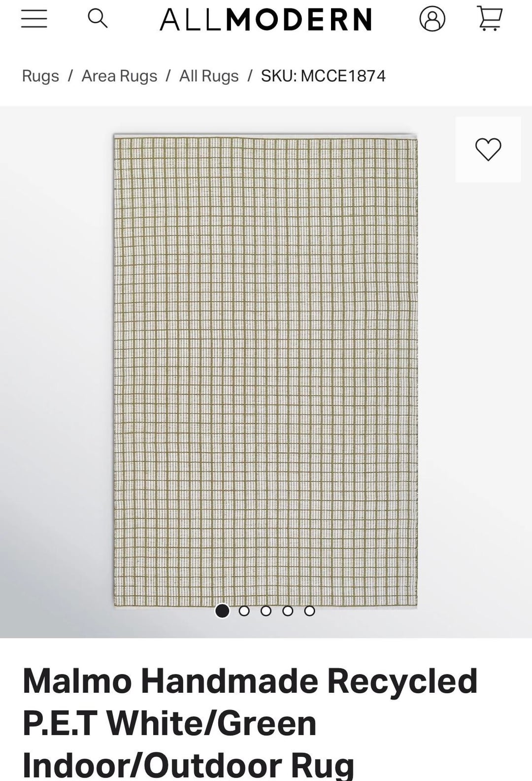Image resolution: width=532 pixels, height=781 pixels.
Task: Open the Rugs breadcrumb link
Action: point(40,76)
